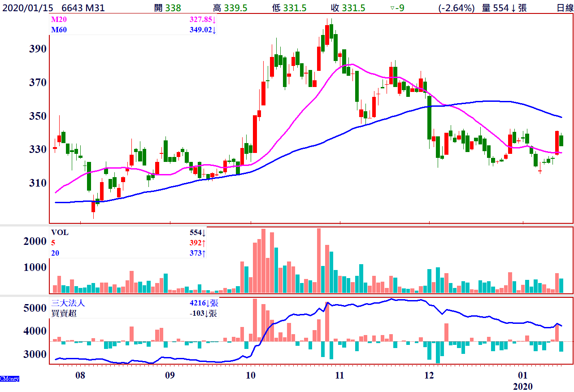Click the 12 month label on timeline
This screenshot has height=392, width=574.
click(x=430, y=375)
